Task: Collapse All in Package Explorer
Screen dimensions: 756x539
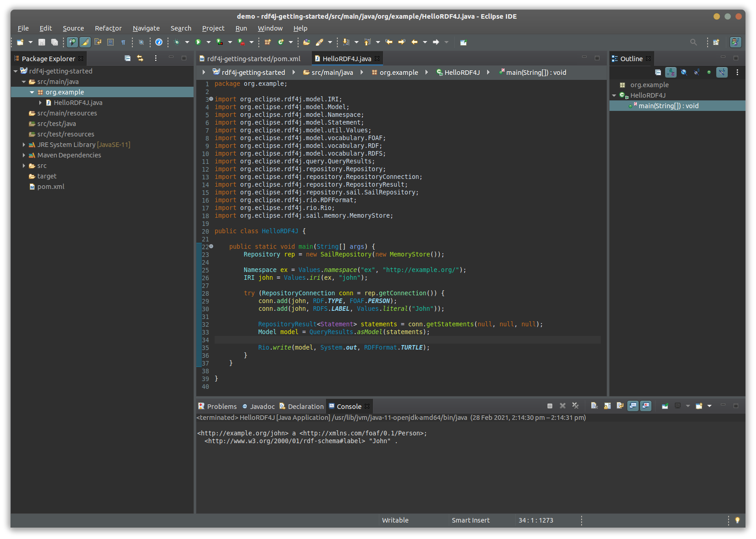Action: [x=127, y=58]
